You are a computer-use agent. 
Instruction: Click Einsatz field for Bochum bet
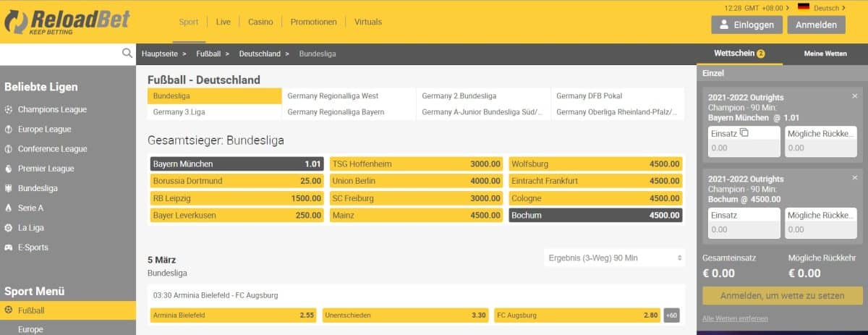pos(744,229)
